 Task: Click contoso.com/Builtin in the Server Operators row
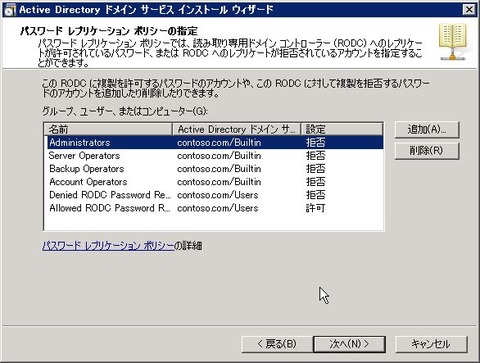tap(219, 156)
